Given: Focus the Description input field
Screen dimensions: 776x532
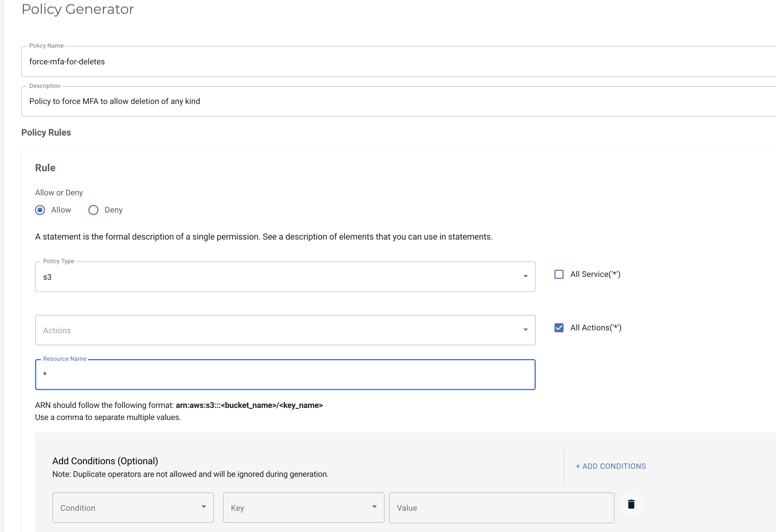Looking at the screenshot, I should (x=399, y=101).
